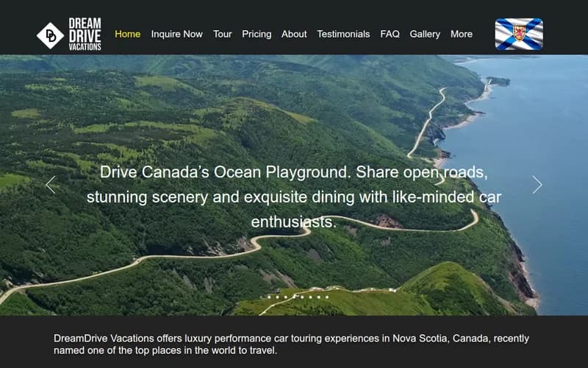Open the Inquire Now page
The image size is (588, 368).
(176, 34)
